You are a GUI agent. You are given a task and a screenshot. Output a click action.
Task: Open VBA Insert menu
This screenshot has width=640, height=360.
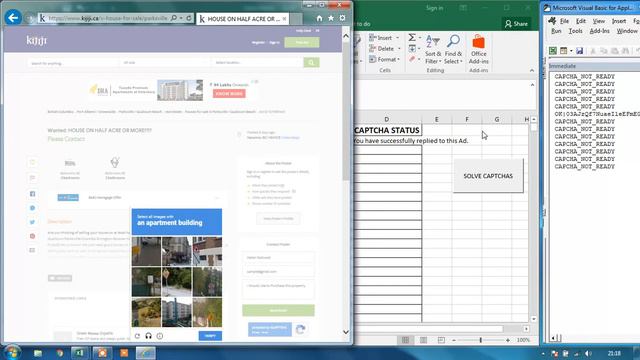coord(619,21)
